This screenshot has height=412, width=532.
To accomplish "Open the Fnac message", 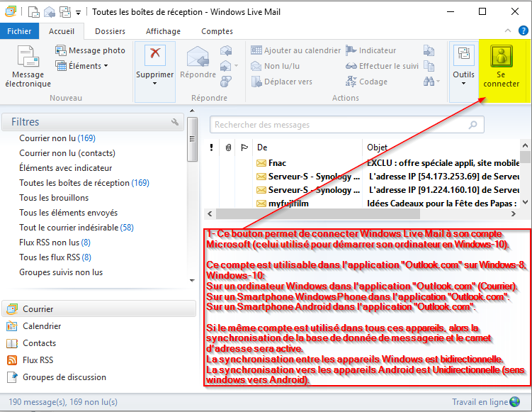I will pyautogui.click(x=361, y=163).
